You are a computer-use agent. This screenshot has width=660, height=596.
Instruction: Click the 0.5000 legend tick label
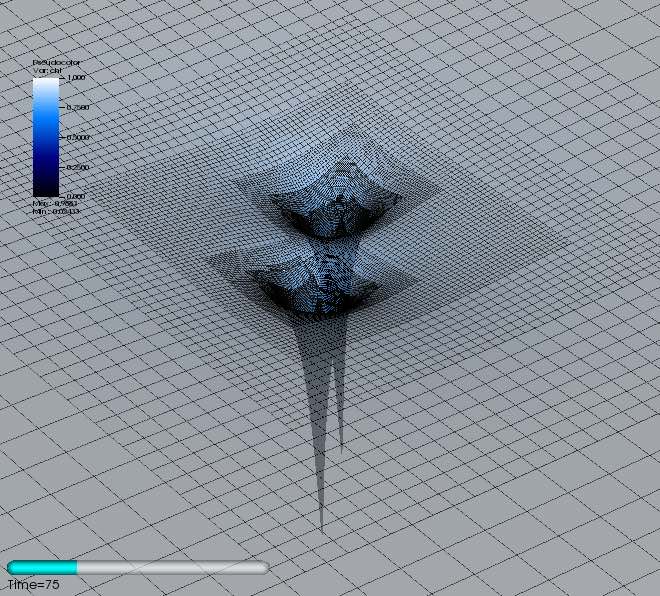pos(78,137)
